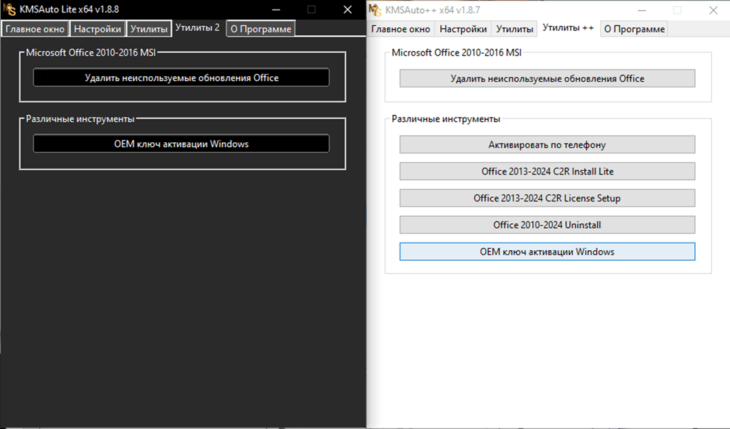Minimize the KMSAuto++ window
730x429 pixels.
[x=642, y=10]
